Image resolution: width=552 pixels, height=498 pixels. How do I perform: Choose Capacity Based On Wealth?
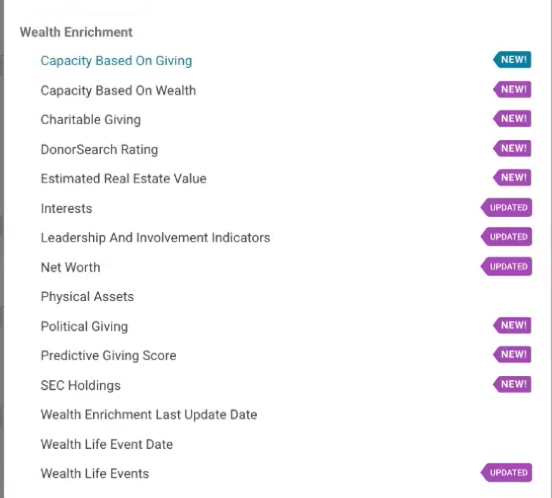click(118, 90)
